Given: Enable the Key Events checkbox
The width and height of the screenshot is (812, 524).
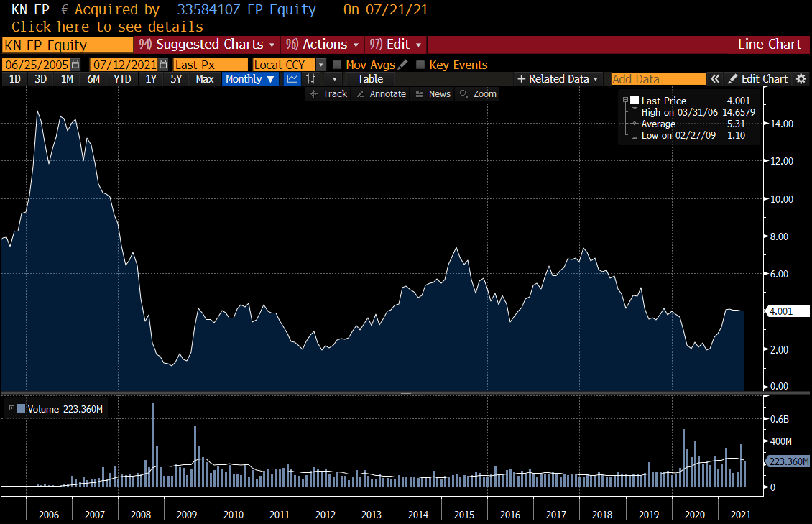Looking at the screenshot, I should pyautogui.click(x=420, y=65).
